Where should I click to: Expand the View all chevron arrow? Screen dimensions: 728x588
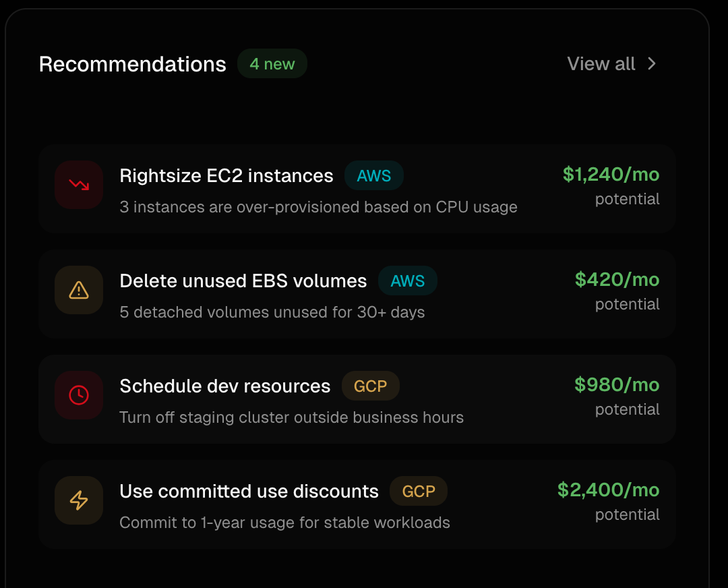point(651,63)
